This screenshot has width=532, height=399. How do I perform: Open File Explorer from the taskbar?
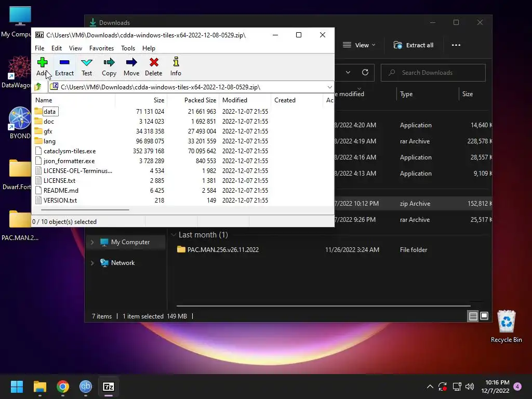tap(39, 387)
